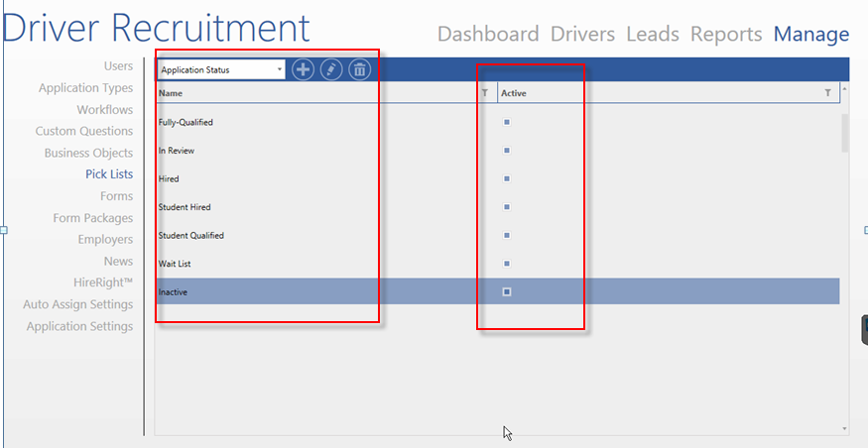Viewport: 868px width, 448px height.
Task: Open Business Objects section
Action: tap(88, 153)
